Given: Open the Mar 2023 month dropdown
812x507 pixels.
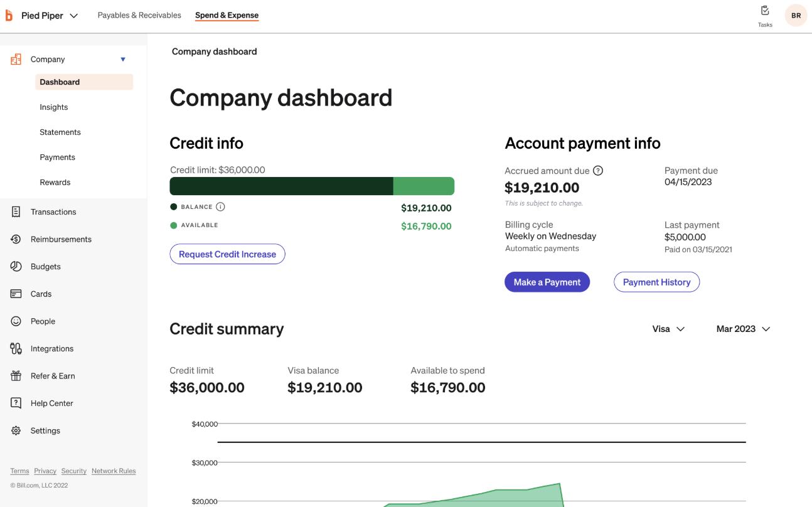Looking at the screenshot, I should coord(743,329).
